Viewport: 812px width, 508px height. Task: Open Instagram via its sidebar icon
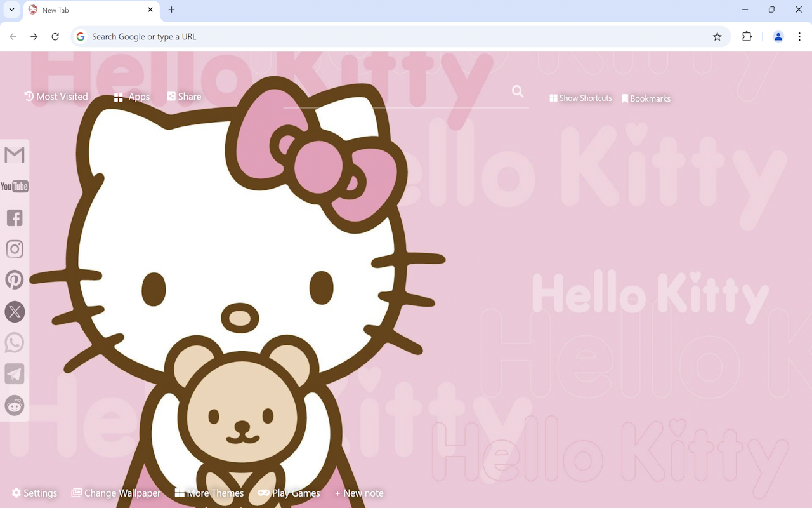(x=14, y=248)
